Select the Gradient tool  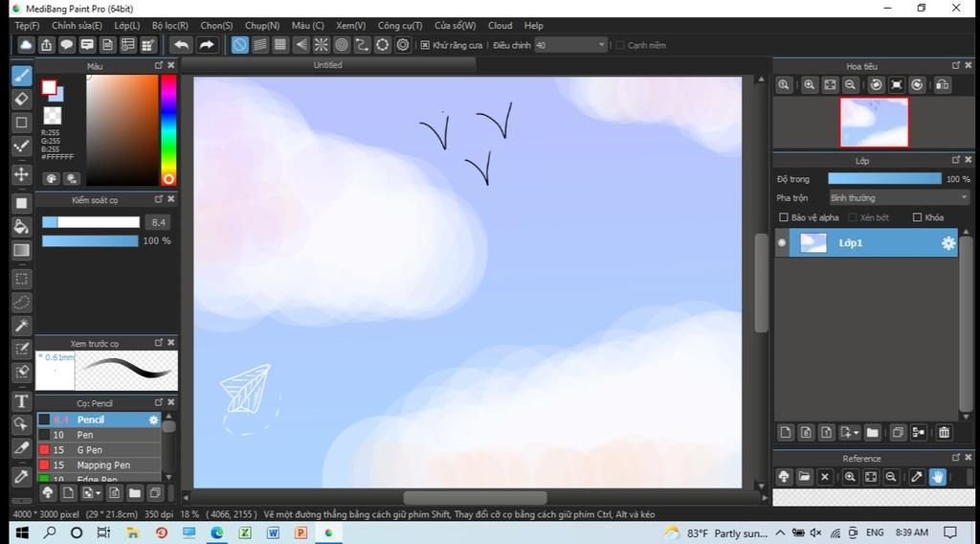click(21, 250)
